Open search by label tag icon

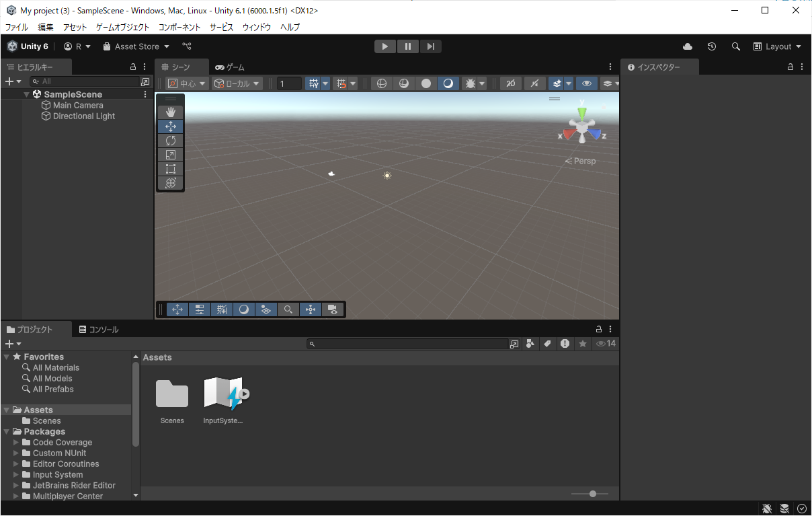click(548, 344)
